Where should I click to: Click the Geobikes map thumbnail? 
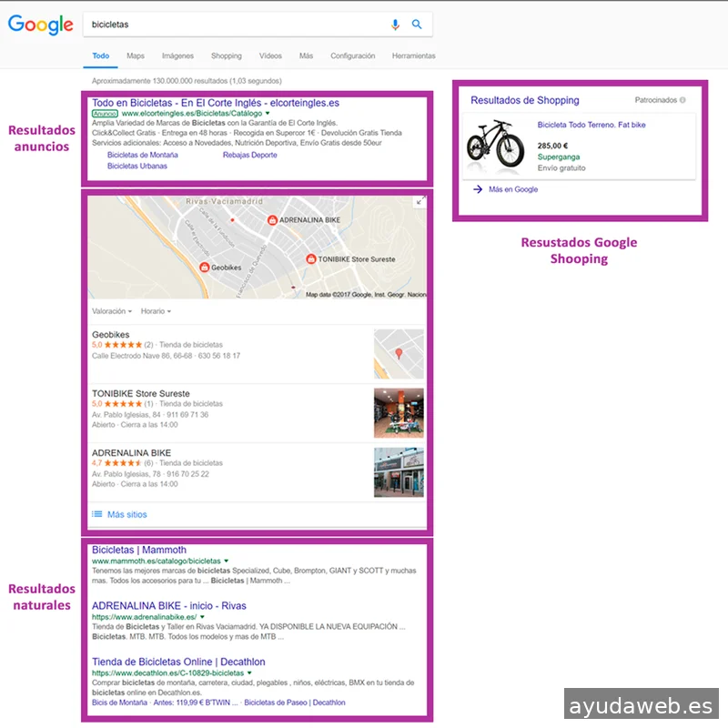[399, 354]
